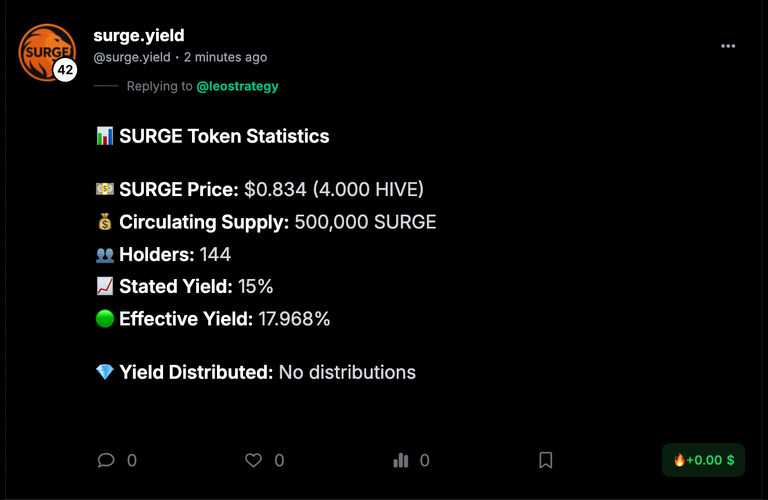Open the bar chart stats icon

click(401, 460)
